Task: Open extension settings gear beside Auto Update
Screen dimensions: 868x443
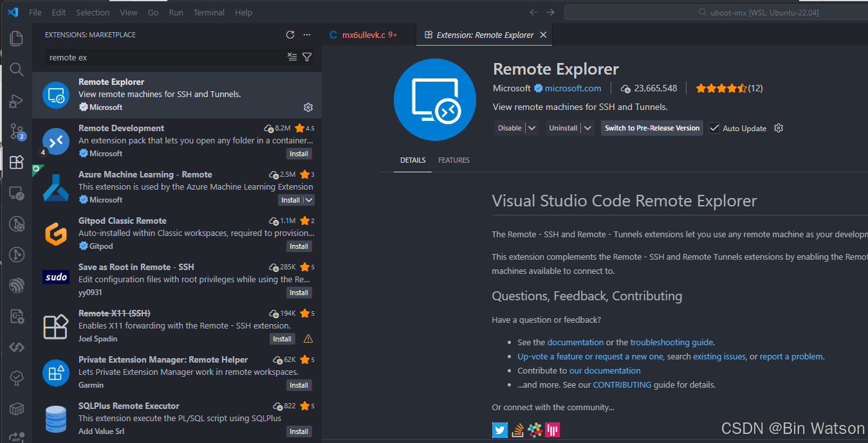Action: [x=779, y=128]
